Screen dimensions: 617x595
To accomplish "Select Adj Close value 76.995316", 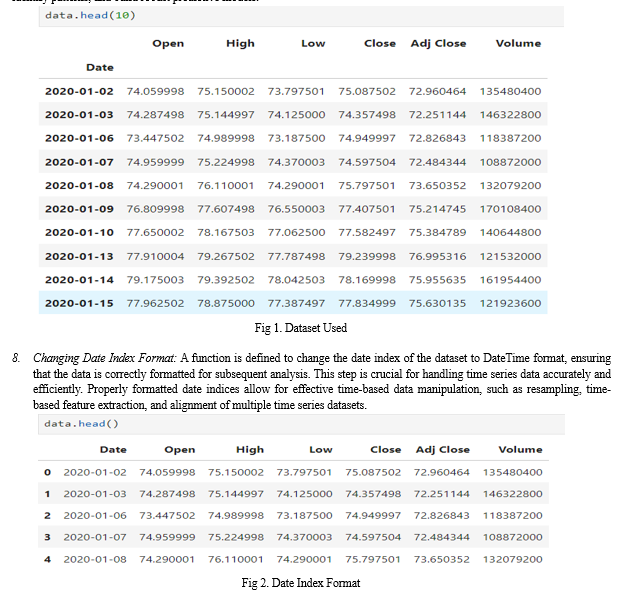I will (437, 257).
